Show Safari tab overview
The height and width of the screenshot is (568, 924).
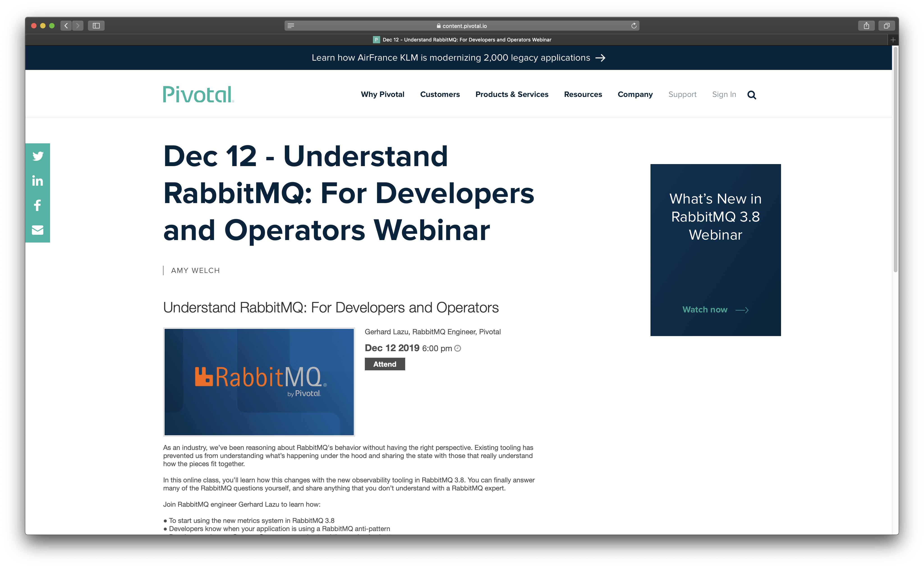click(886, 26)
